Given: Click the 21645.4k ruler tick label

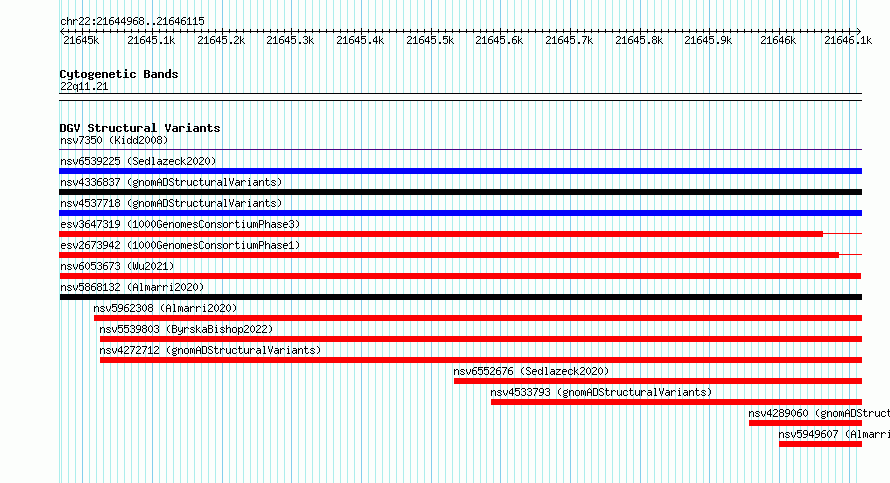Looking at the screenshot, I should click(x=360, y=40).
